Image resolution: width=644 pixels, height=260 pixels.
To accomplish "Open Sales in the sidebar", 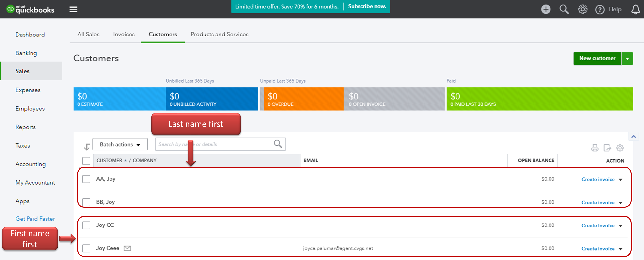I will pyautogui.click(x=31, y=71).
